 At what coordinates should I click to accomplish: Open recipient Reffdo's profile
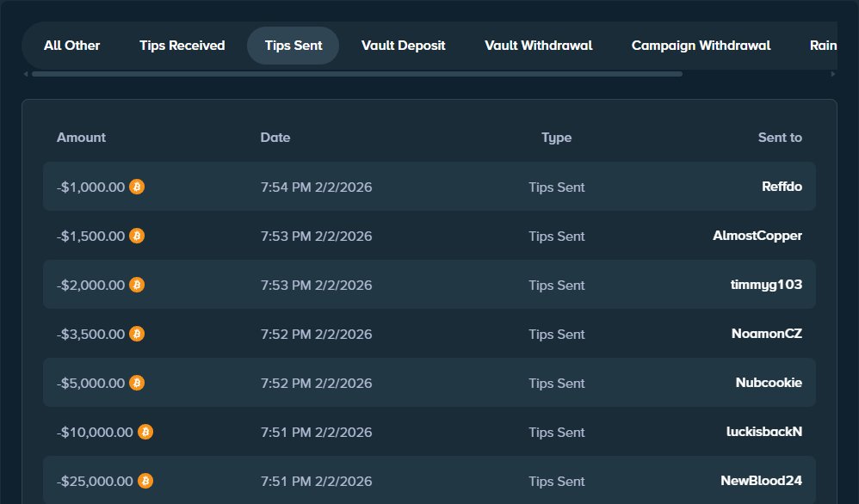tap(782, 187)
